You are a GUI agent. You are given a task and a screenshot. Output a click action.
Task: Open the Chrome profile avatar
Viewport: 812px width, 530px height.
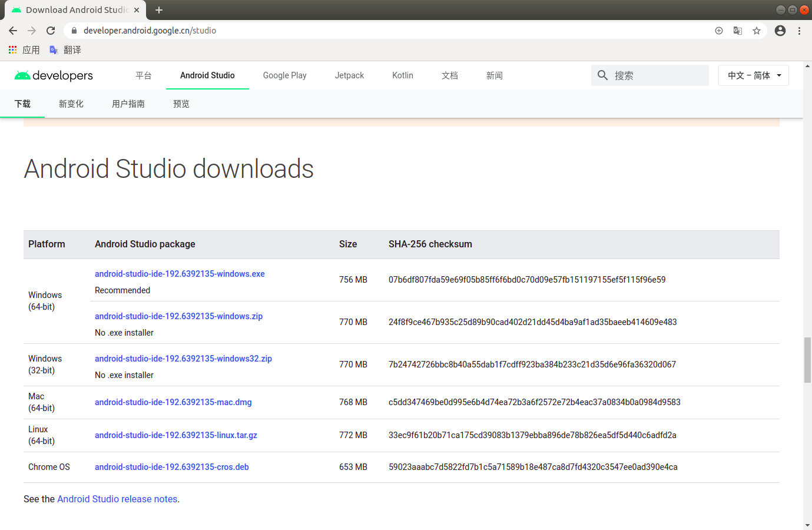pos(780,30)
